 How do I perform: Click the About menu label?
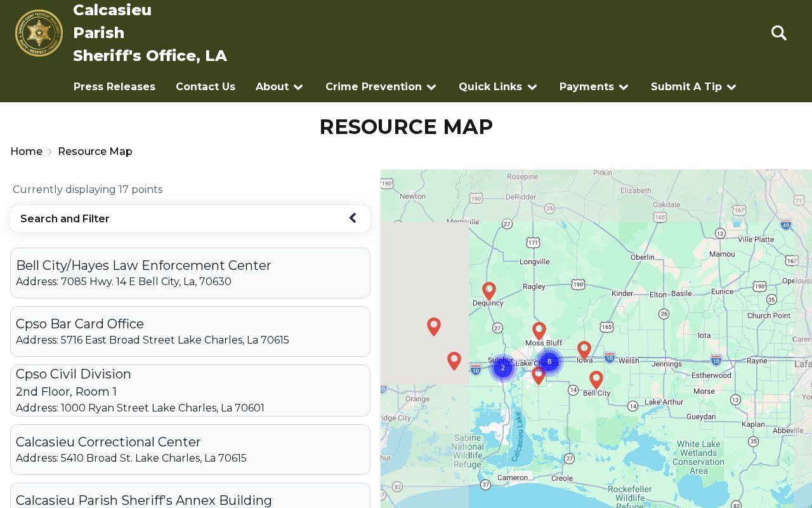click(x=272, y=87)
